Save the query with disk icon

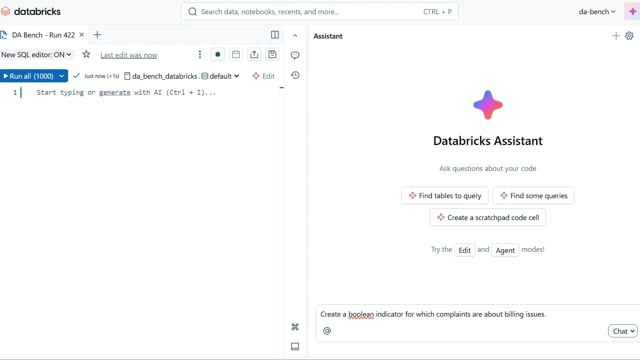click(x=272, y=54)
